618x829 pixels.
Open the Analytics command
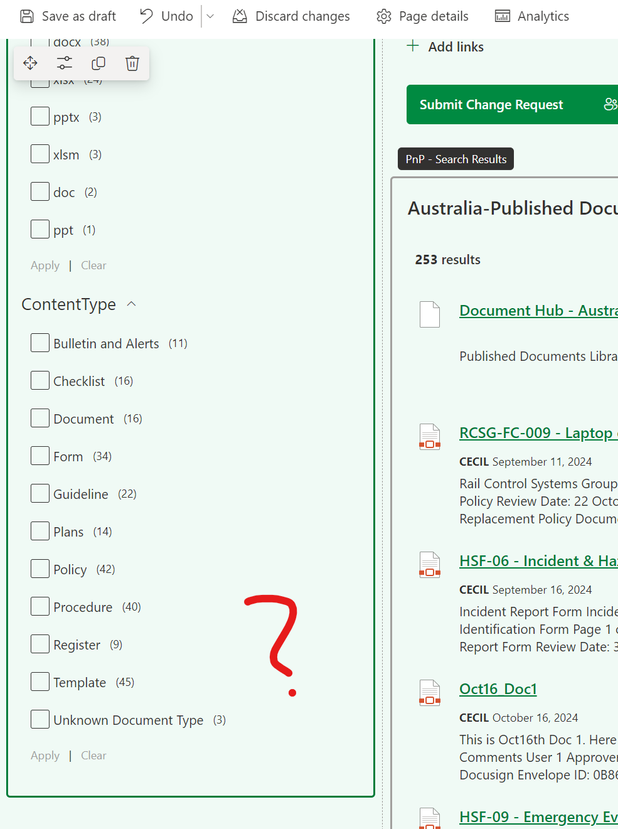(532, 16)
